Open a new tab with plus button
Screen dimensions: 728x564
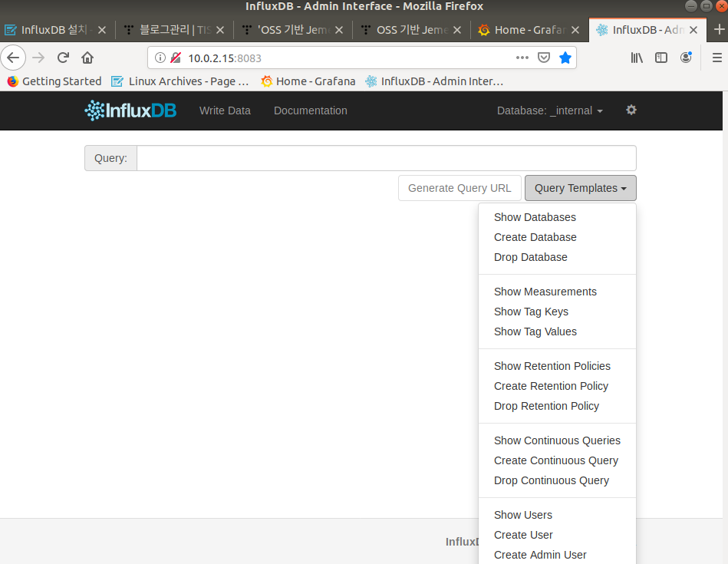[x=719, y=30]
